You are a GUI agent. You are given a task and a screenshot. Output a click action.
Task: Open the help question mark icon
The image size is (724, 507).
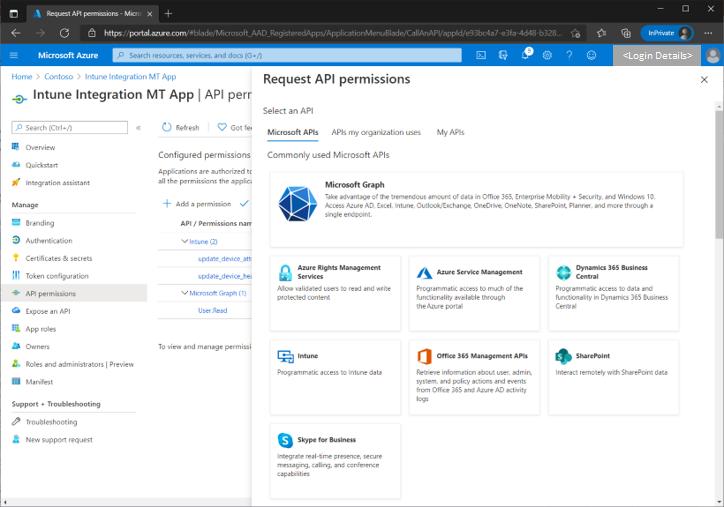[569, 55]
